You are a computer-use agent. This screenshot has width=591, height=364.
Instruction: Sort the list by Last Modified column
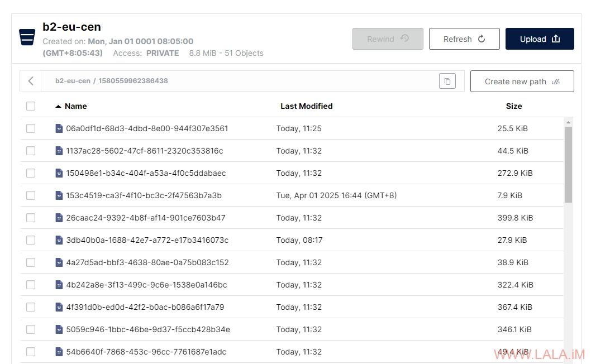tap(306, 106)
